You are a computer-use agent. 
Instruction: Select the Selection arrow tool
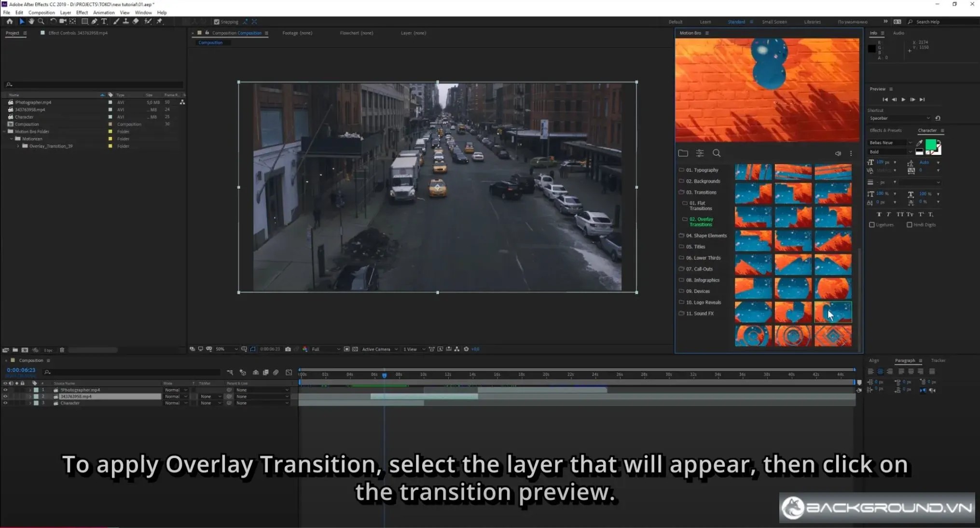coord(21,22)
